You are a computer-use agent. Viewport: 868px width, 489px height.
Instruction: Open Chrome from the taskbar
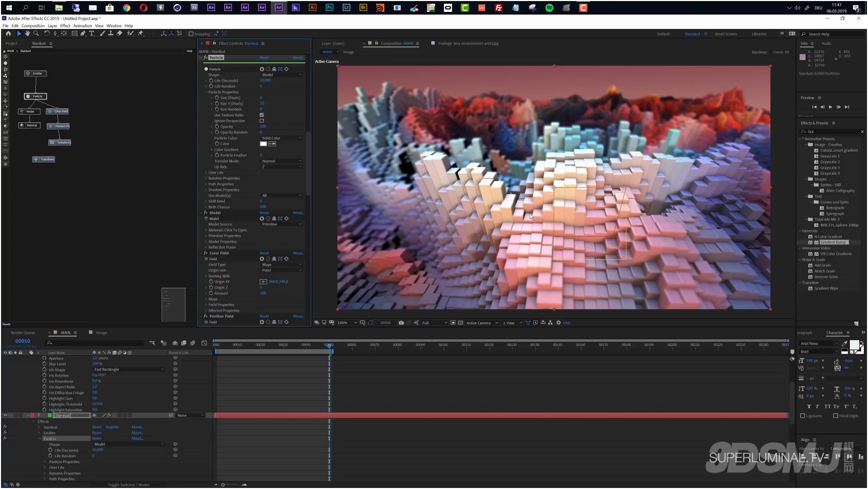point(126,8)
